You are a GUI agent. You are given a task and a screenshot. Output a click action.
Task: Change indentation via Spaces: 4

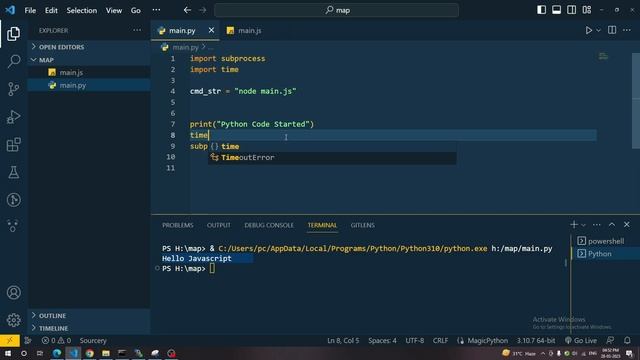(382, 340)
